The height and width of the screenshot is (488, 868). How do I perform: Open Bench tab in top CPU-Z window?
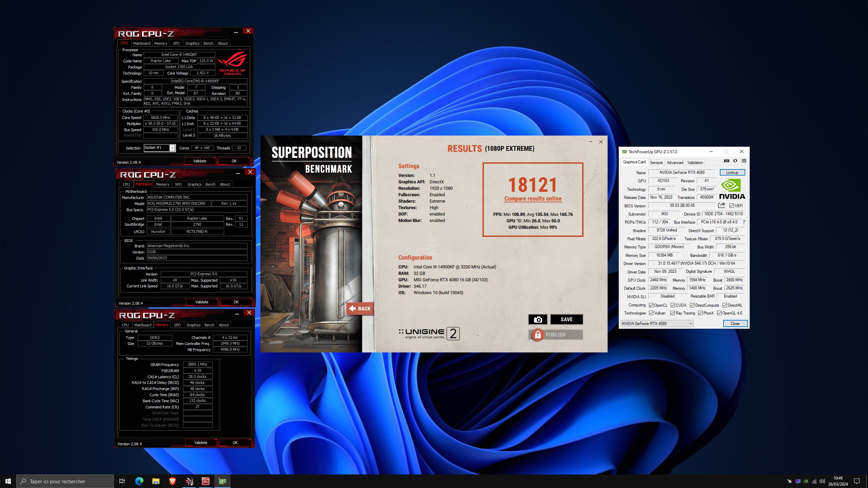pos(208,43)
